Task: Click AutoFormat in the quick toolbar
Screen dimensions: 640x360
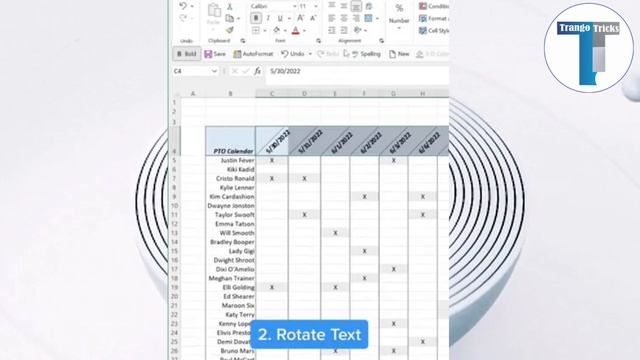Action: [253, 54]
